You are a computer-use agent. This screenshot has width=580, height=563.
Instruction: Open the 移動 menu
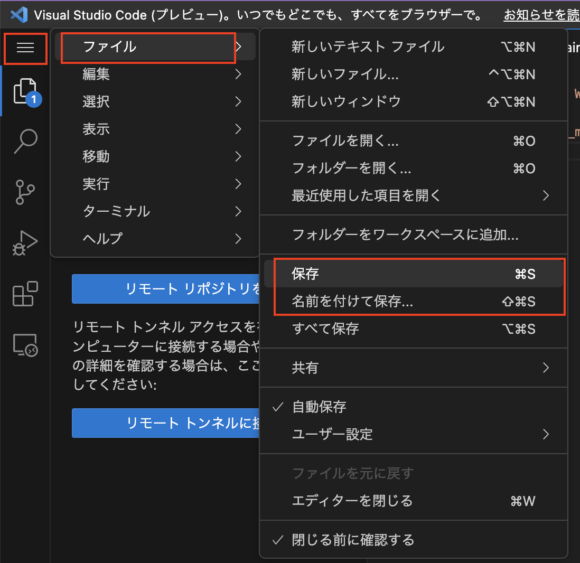pos(155,156)
